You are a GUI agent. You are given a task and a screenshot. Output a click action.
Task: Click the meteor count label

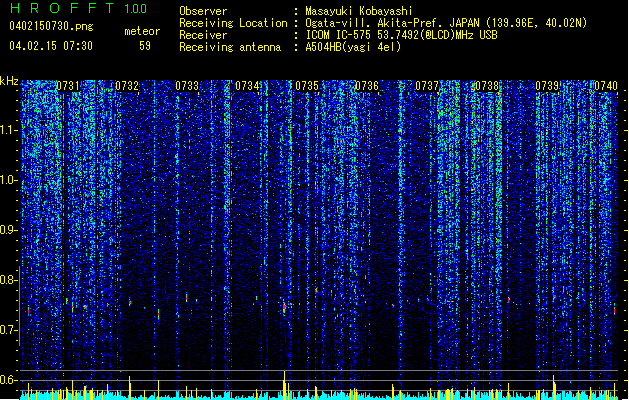click(142, 31)
